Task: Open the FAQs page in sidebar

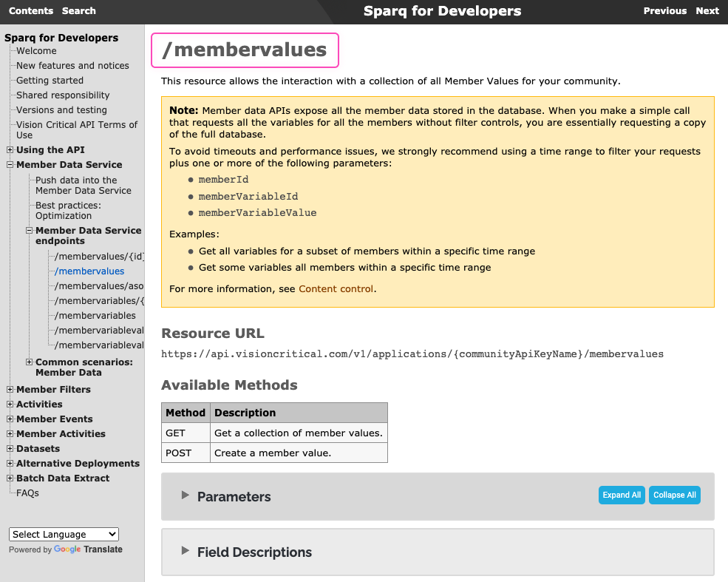Action: pos(27,493)
